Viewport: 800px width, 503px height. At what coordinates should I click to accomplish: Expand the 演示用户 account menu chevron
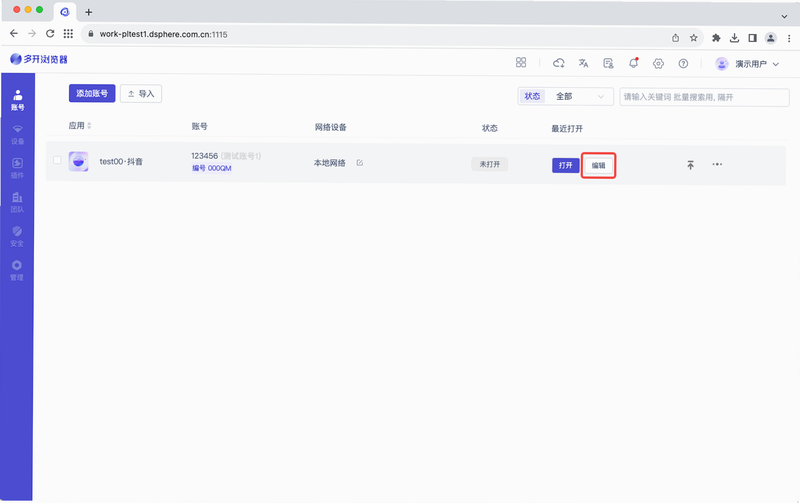(776, 64)
